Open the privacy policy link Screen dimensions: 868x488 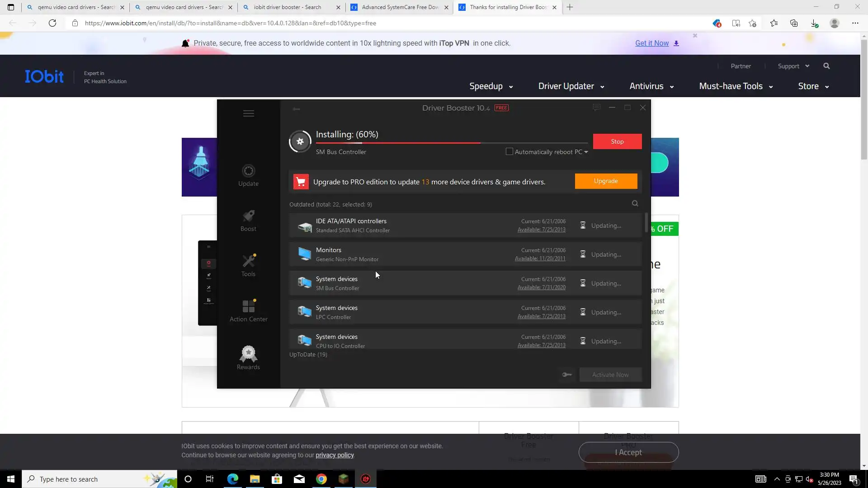coord(335,455)
